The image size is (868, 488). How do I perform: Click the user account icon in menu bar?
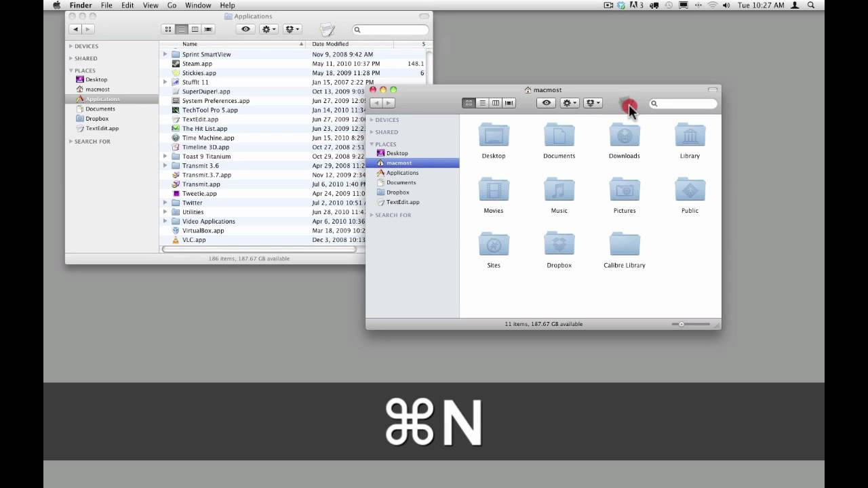[x=795, y=5]
